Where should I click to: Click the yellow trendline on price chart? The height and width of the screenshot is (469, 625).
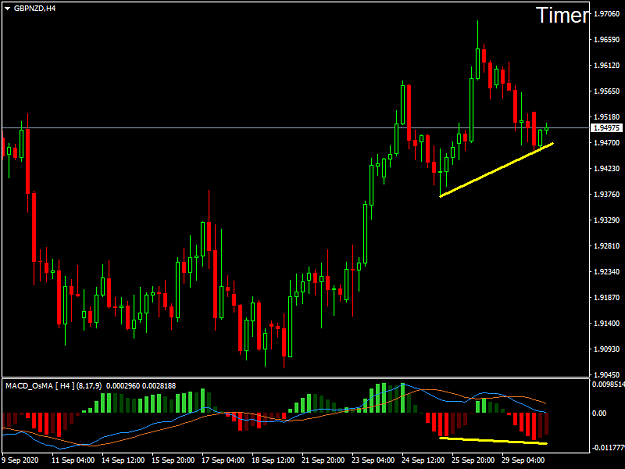coord(496,170)
